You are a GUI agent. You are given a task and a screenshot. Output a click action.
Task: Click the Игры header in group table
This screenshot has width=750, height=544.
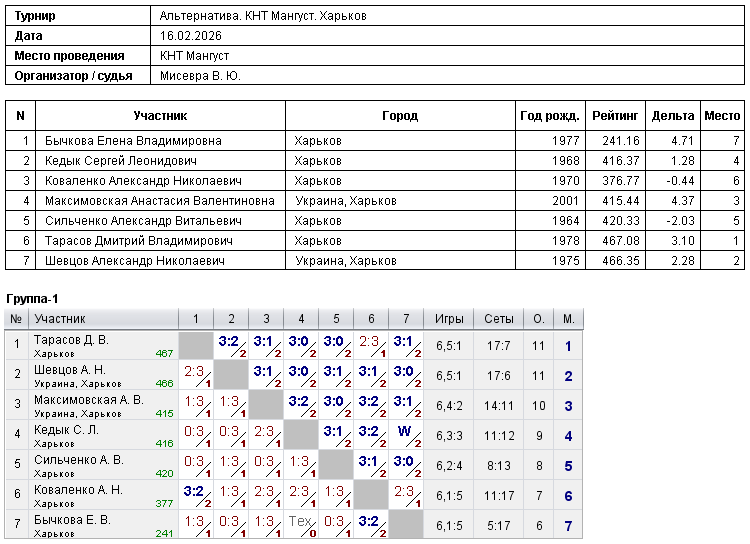point(449,319)
